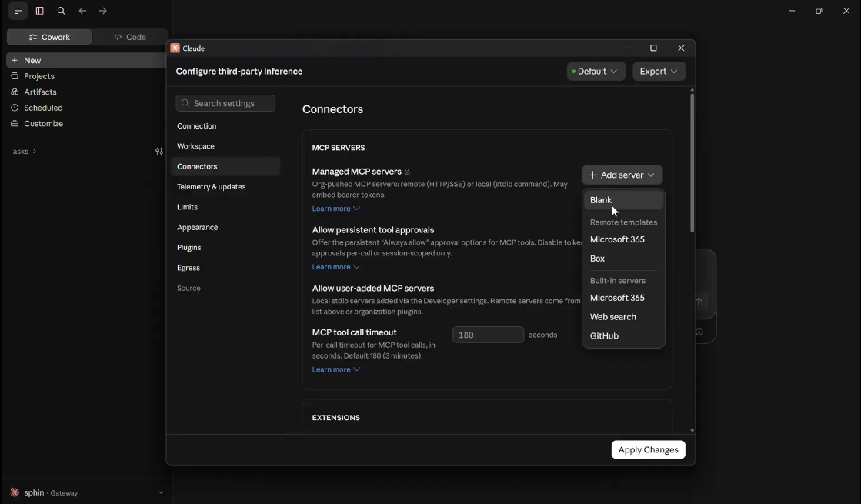Click the Claude app logo in dialog title
Viewport: 861px width, 504px height.
pos(175,48)
